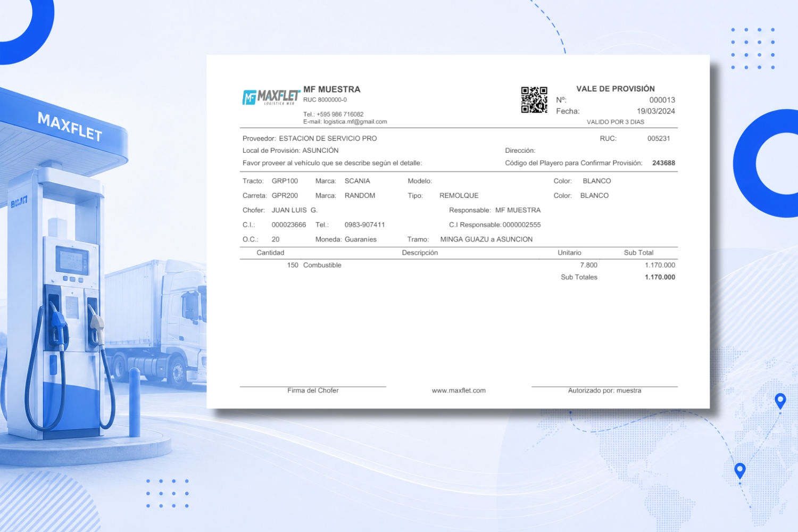This screenshot has height=532, width=798.
Task: Click driver name JUAN LUIS G.
Action: [x=294, y=210]
